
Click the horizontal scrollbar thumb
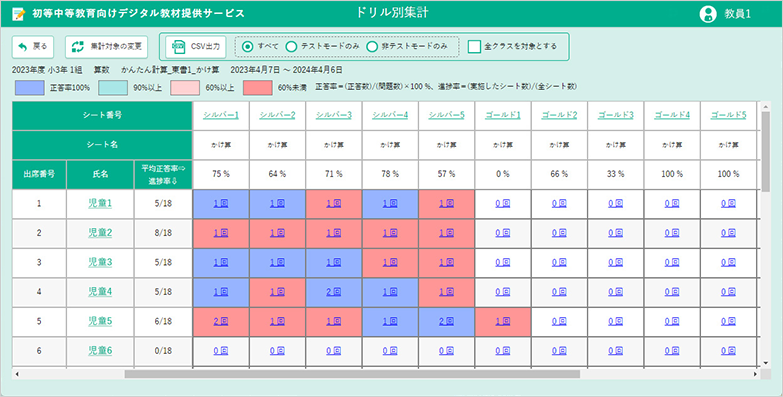(x=352, y=374)
